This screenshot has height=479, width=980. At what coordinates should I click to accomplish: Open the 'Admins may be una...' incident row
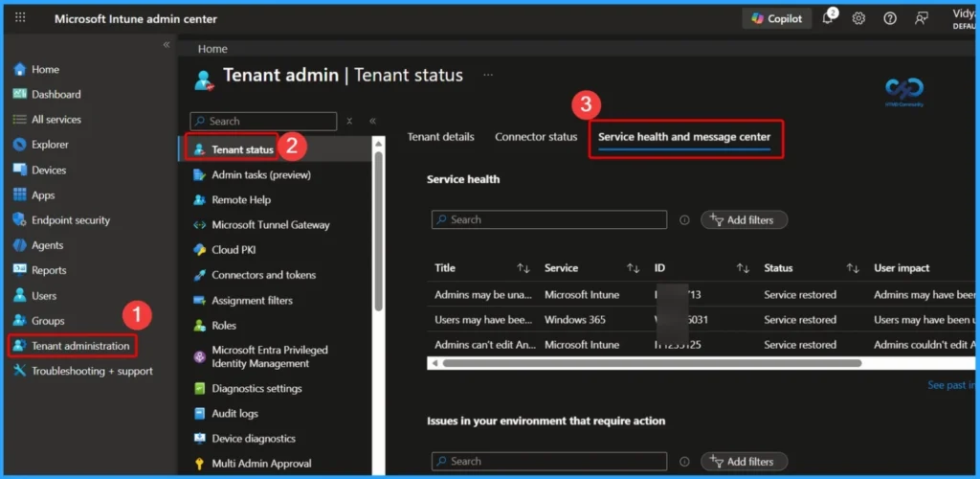pos(702,294)
